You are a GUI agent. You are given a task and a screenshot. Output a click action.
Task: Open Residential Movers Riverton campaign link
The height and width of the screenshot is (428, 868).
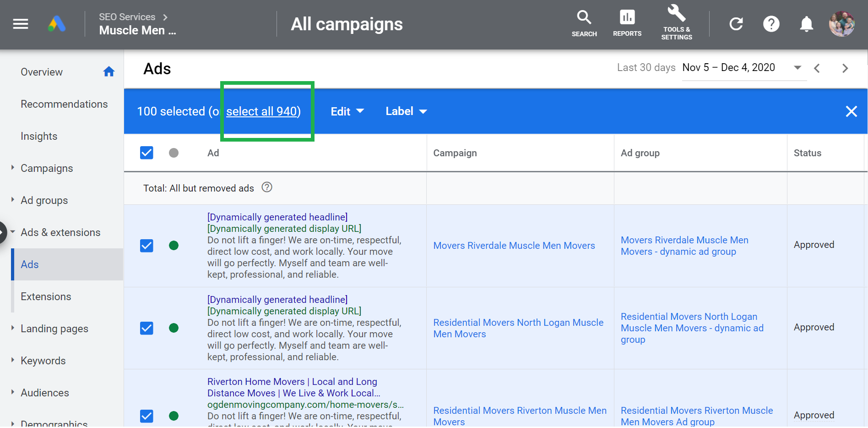point(520,416)
